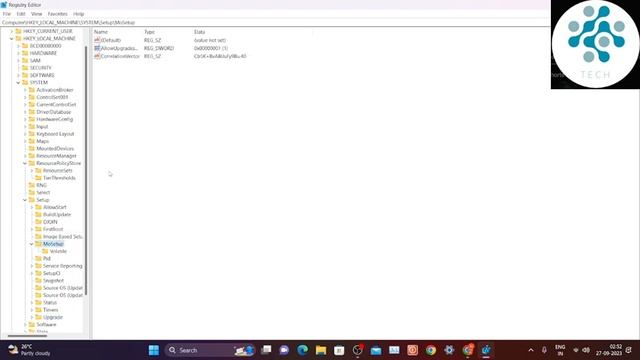Open the weather widget showing 26°C
The height and width of the screenshot is (360, 640).
29,350
